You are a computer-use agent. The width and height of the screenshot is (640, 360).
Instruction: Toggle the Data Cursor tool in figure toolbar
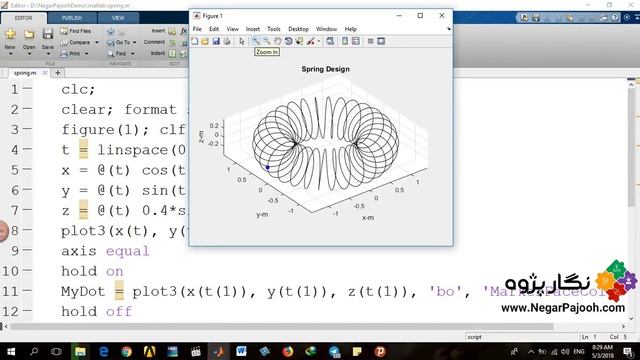pyautogui.click(x=300, y=41)
